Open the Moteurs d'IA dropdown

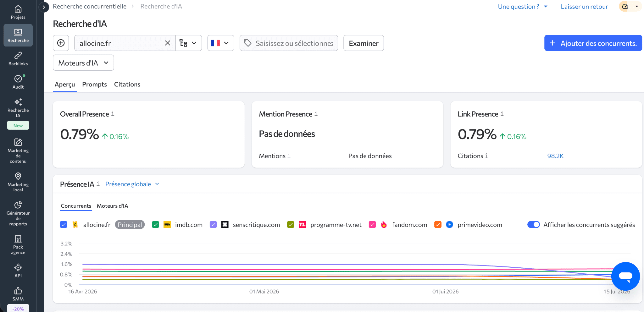tap(83, 63)
